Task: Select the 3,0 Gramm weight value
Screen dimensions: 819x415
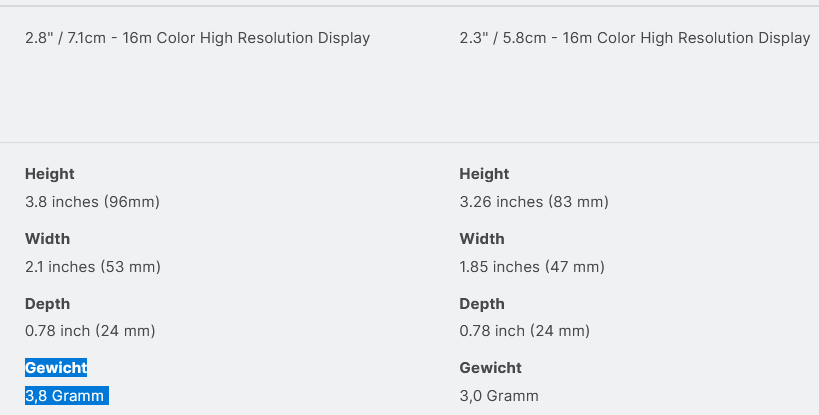Action: 498,396
